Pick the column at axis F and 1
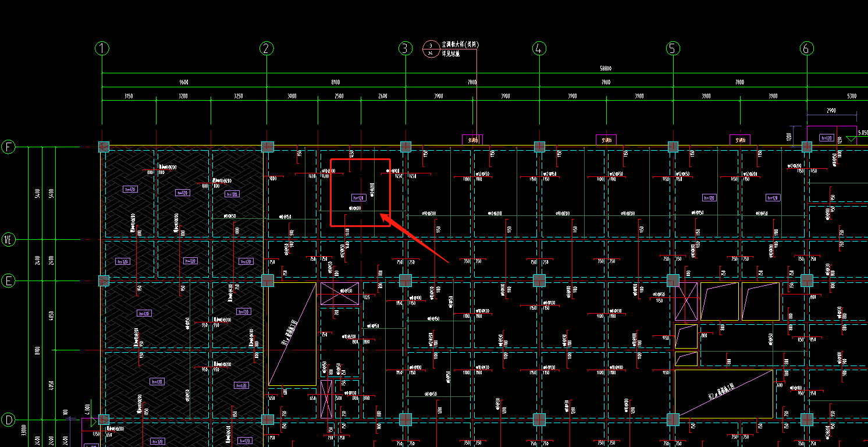This screenshot has height=447, width=868. click(x=104, y=147)
